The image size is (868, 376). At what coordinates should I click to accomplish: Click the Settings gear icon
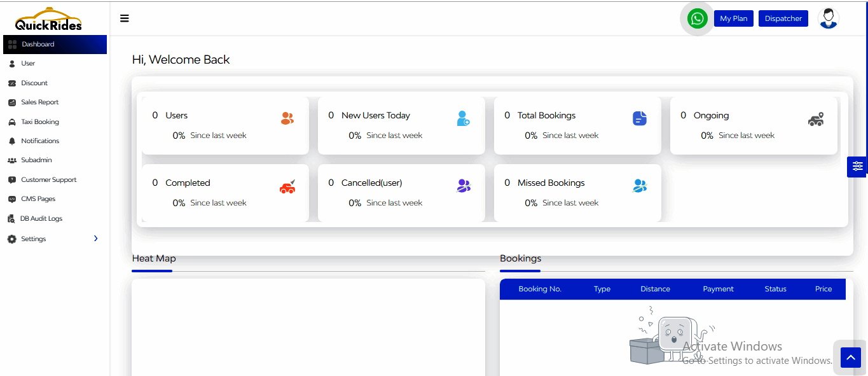11,239
